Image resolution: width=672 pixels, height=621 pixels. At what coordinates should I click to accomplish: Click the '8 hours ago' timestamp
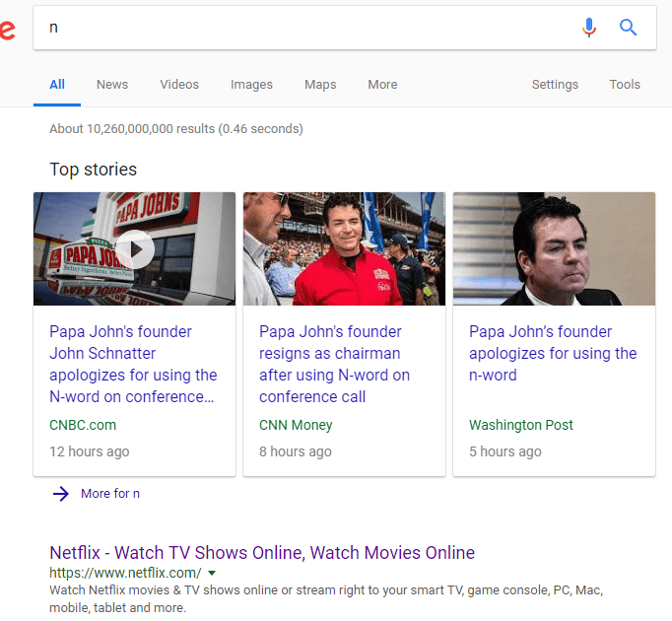[x=296, y=451]
